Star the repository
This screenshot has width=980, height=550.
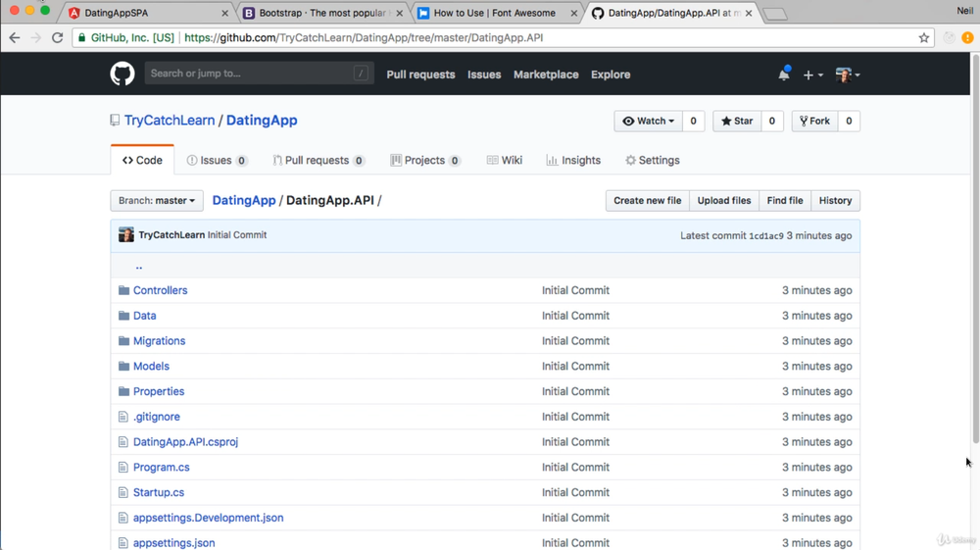coord(737,122)
